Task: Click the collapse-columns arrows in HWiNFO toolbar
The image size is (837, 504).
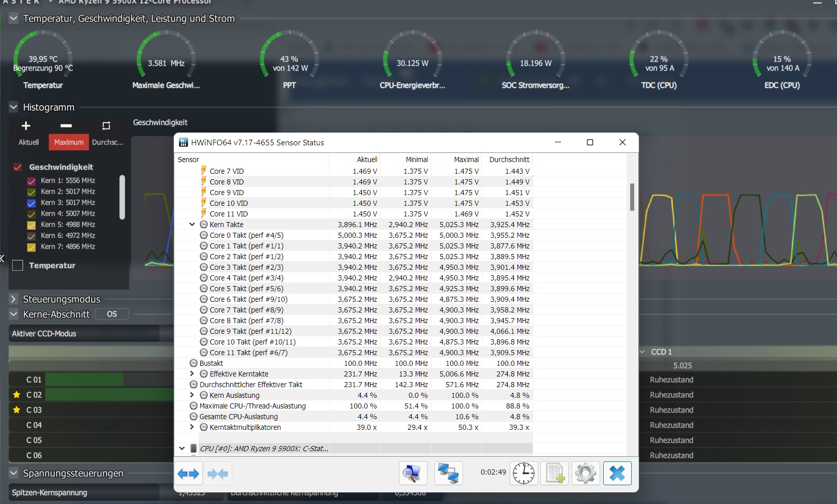Action: (218, 474)
